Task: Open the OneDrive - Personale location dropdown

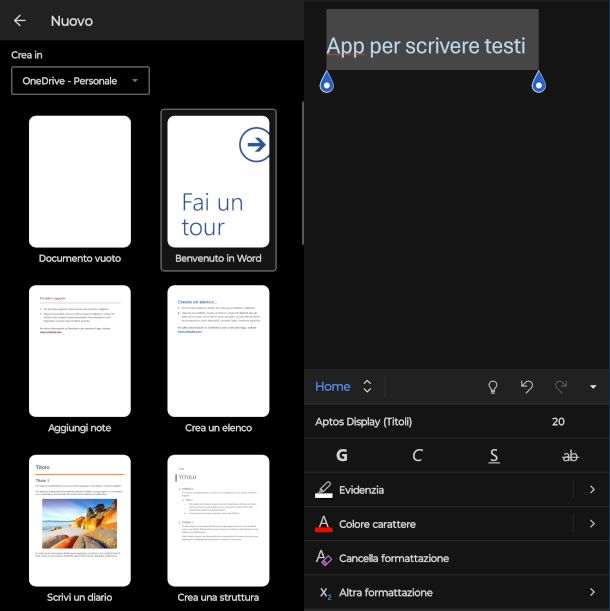Action: (80, 81)
